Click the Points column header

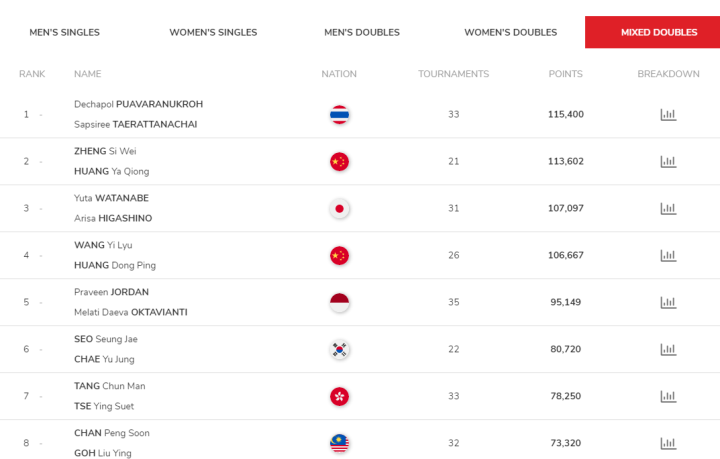565,74
